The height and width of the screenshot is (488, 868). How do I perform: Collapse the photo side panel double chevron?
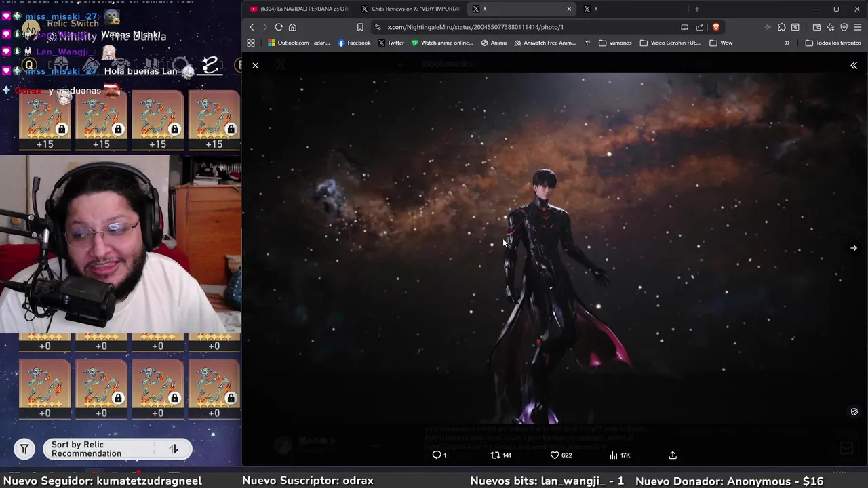coord(854,66)
